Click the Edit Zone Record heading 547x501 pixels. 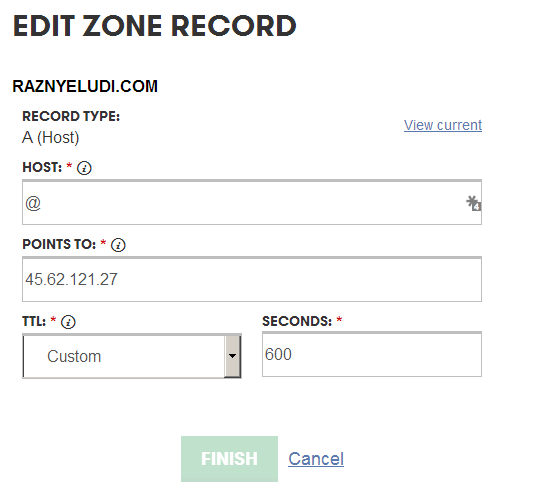tap(155, 26)
